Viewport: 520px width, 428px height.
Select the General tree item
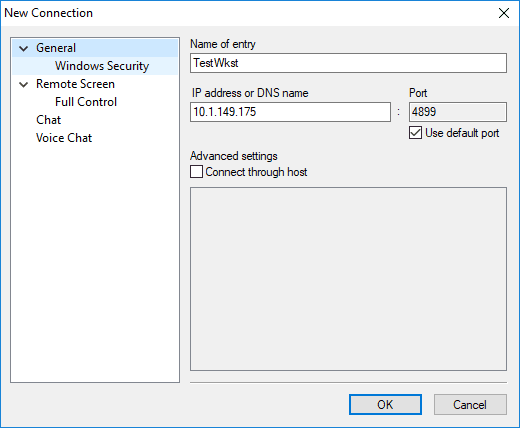click(56, 48)
